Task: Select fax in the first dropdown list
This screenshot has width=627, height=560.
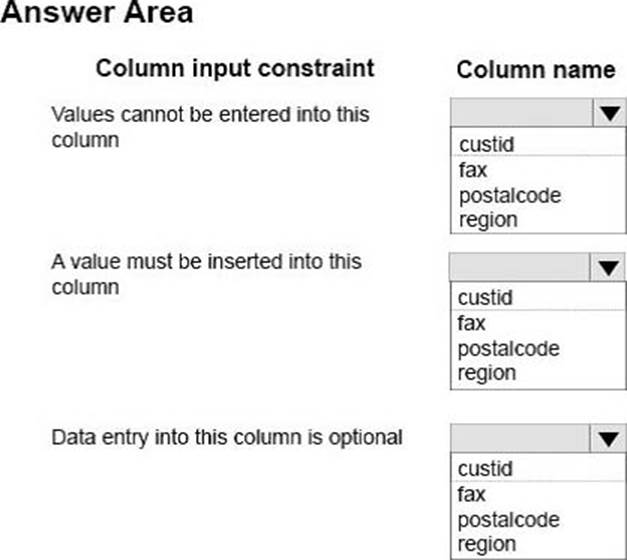Action: 473,170
